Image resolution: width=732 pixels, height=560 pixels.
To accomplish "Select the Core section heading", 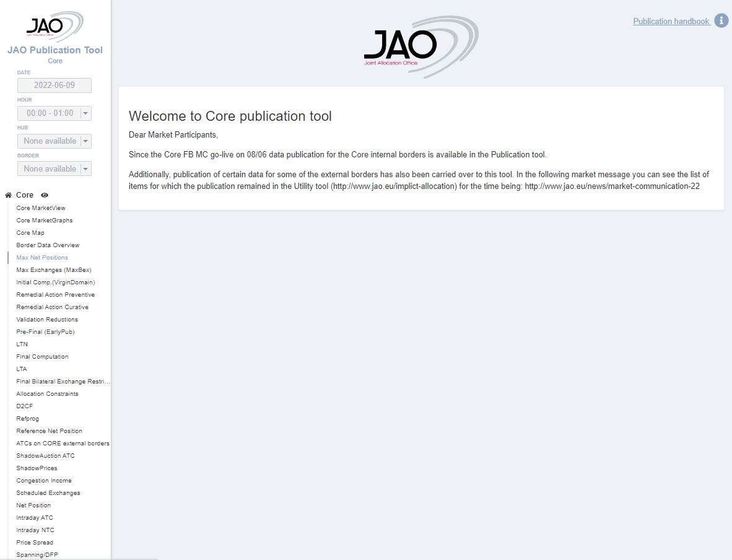I will tap(25, 195).
